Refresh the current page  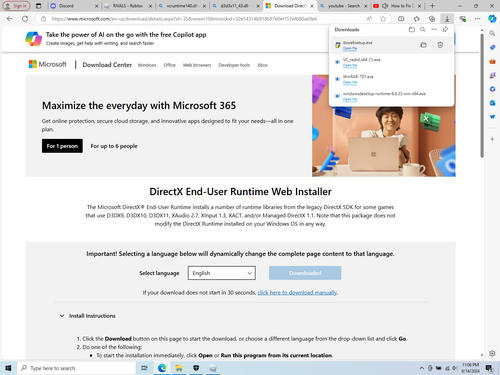point(25,19)
